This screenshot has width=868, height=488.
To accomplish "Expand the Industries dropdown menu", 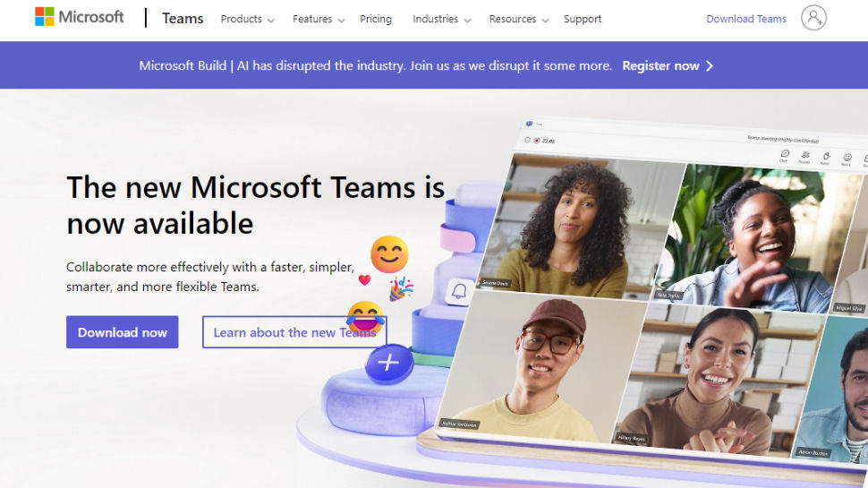I will tap(442, 19).
